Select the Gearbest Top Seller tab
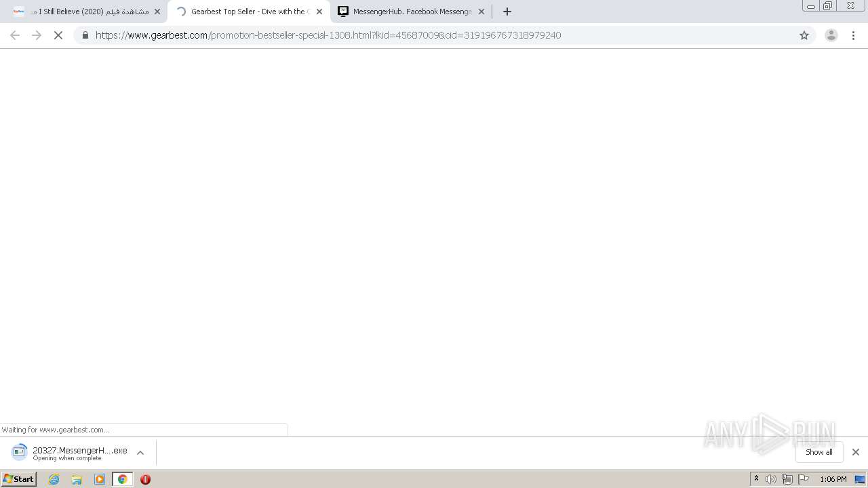The width and height of the screenshot is (868, 488). click(x=249, y=12)
